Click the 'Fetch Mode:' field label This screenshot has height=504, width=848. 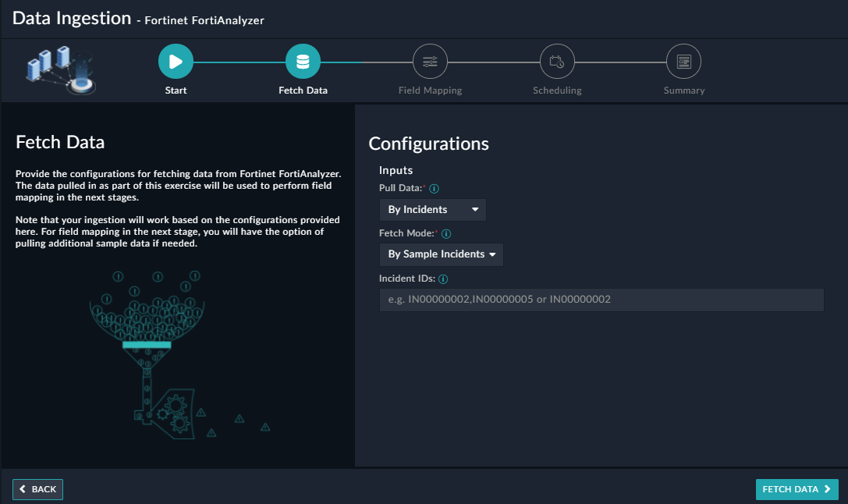[x=406, y=233]
